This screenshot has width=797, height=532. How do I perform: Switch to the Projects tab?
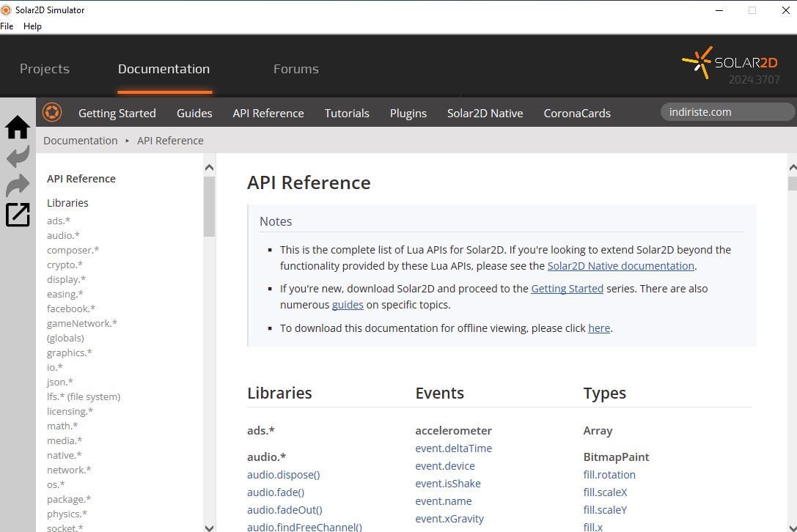tap(45, 69)
